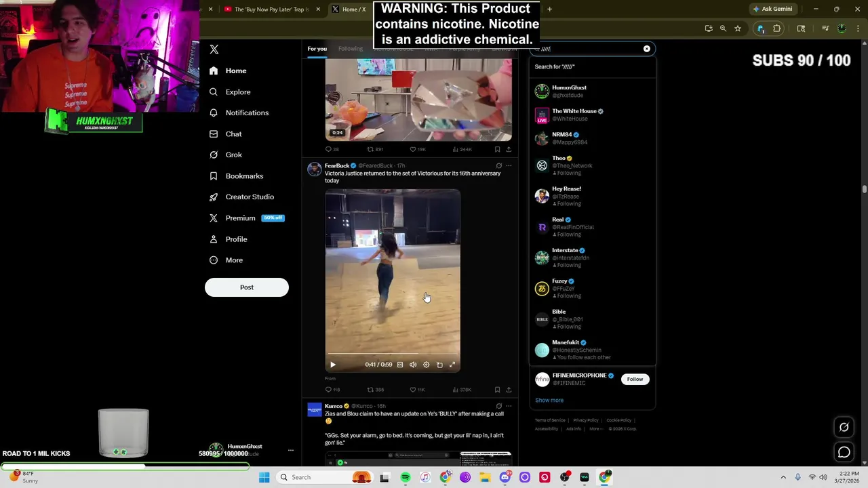Open messages floating button at bottom right

pos(844,452)
